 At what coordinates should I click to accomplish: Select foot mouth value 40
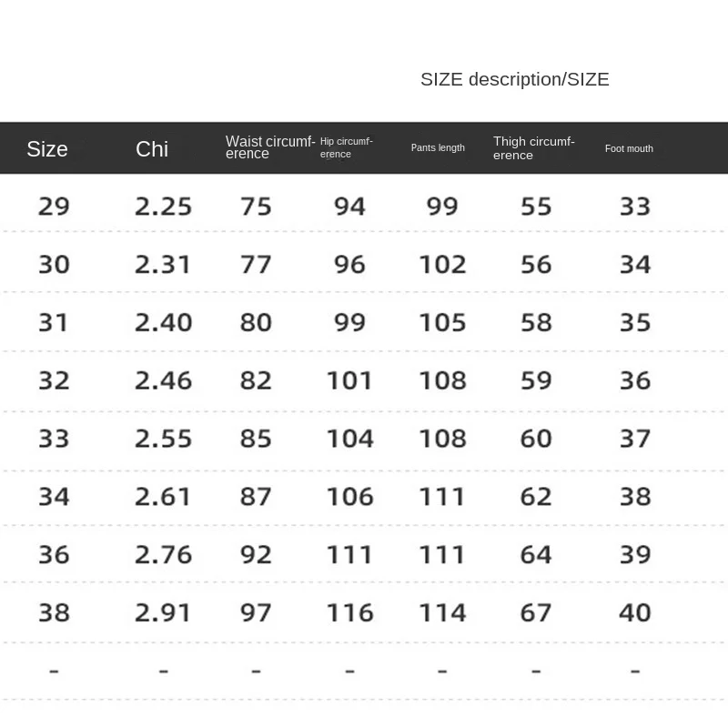634,612
